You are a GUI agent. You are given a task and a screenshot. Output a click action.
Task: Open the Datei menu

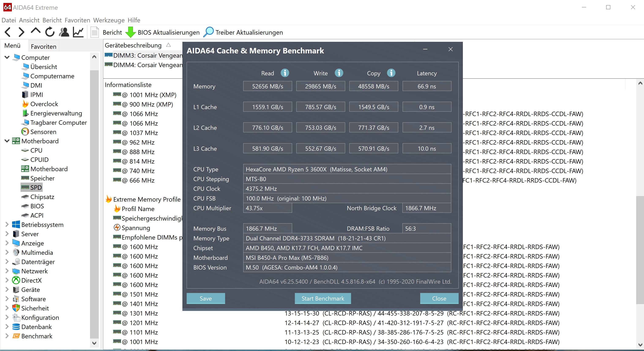pyautogui.click(x=9, y=20)
